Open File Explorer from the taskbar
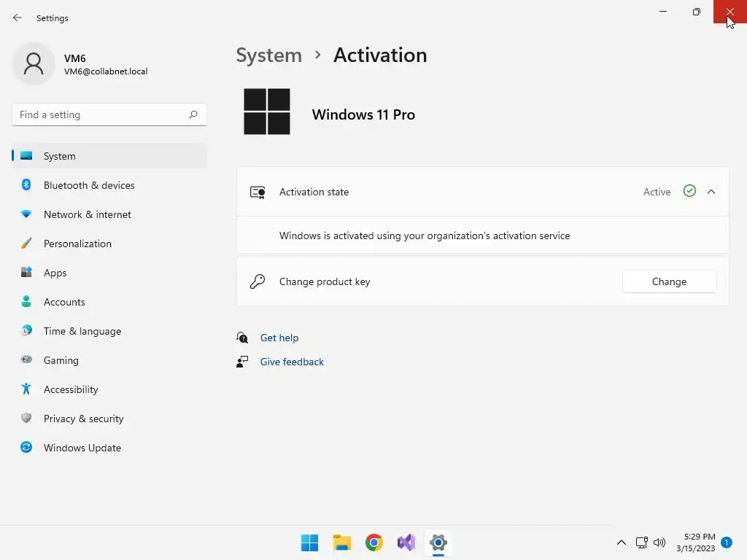Image resolution: width=747 pixels, height=560 pixels. click(x=341, y=542)
